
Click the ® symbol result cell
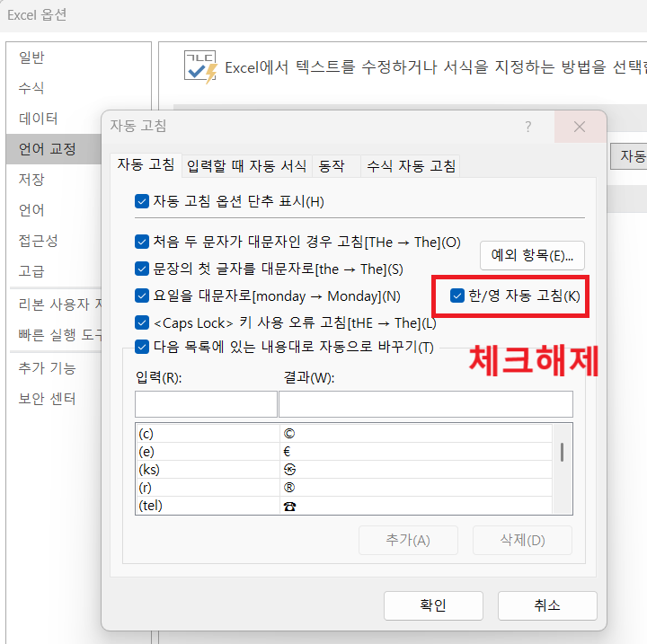click(416, 487)
